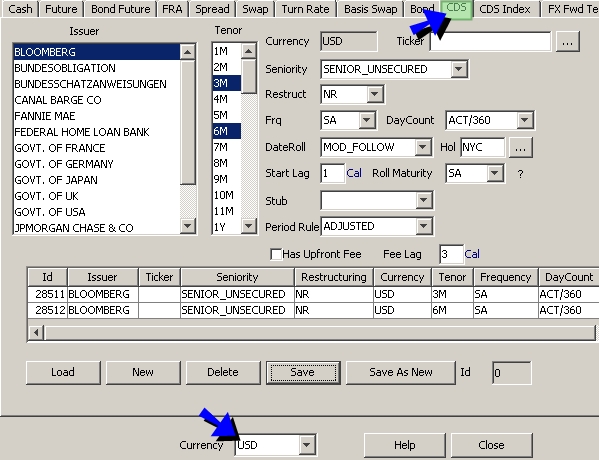Open the Spread tab
Viewport: 599px width, 460px height.
(x=212, y=9)
